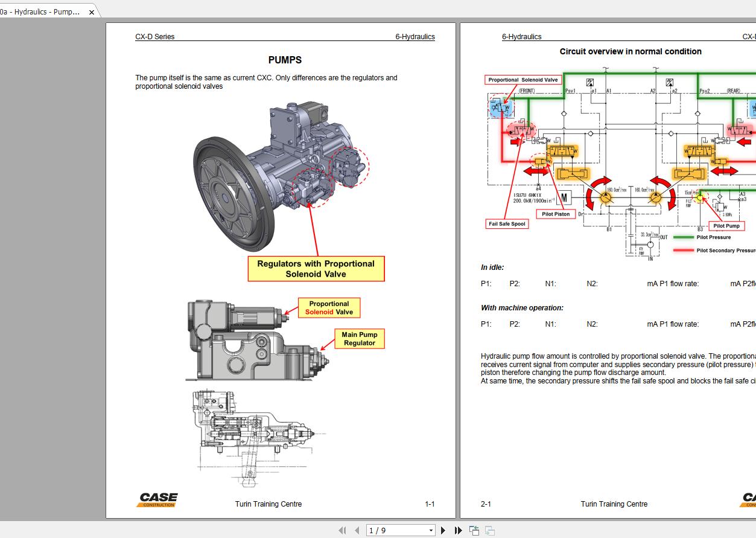The height and width of the screenshot is (538, 756).
Task: Go to the first page
Action: point(342,530)
